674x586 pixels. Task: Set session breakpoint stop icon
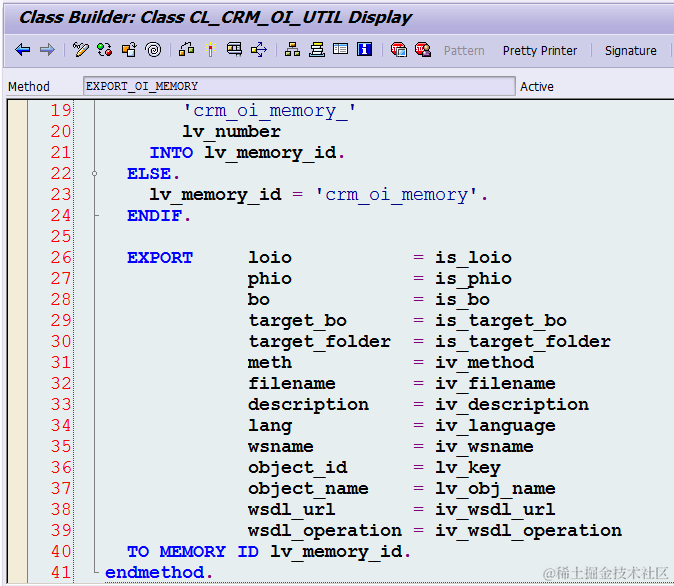click(398, 50)
